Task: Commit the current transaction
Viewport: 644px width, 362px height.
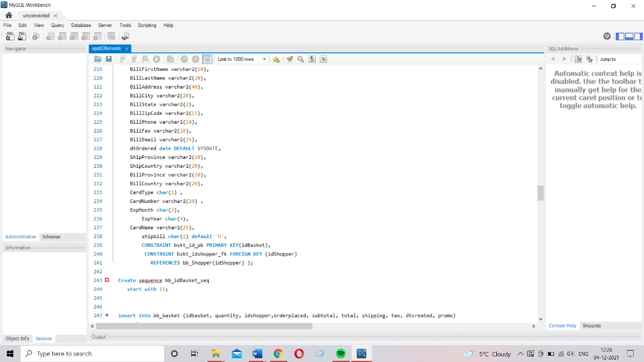Action: coord(184,59)
